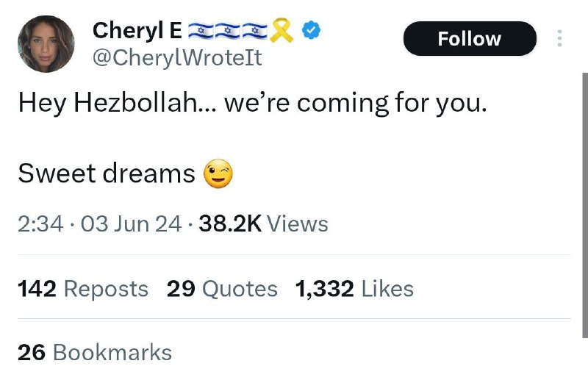Click the blue verified checkmark badge
The image size is (588, 380).
pyautogui.click(x=312, y=31)
